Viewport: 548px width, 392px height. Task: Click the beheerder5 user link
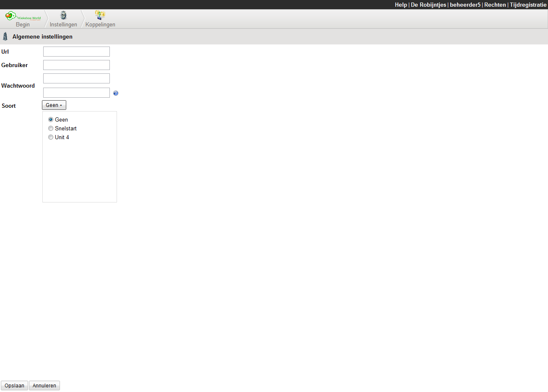[x=465, y=5]
